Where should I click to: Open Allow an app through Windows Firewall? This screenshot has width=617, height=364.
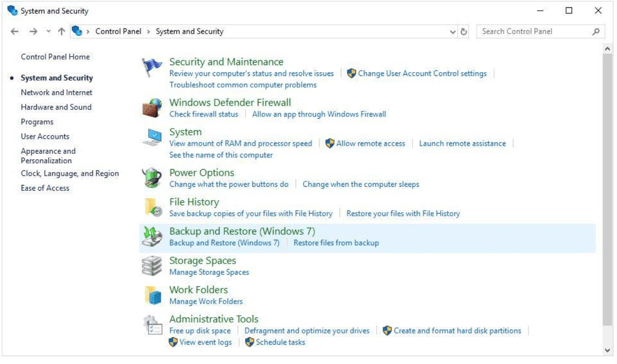click(319, 114)
